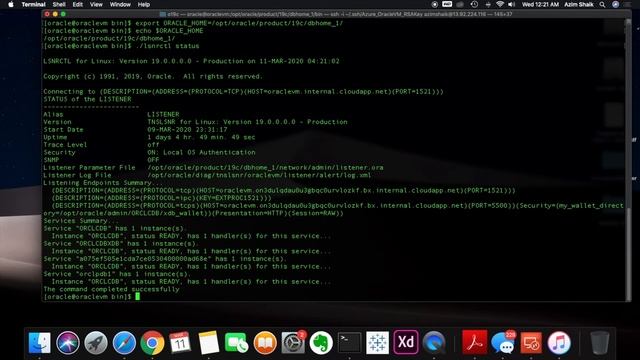Open Launchpad rocket icon in dock

[96, 342]
